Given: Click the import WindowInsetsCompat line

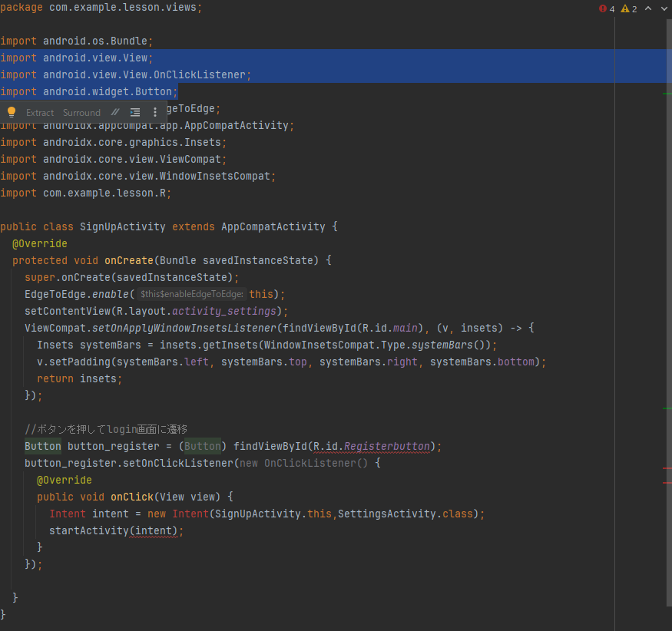Looking at the screenshot, I should (138, 176).
